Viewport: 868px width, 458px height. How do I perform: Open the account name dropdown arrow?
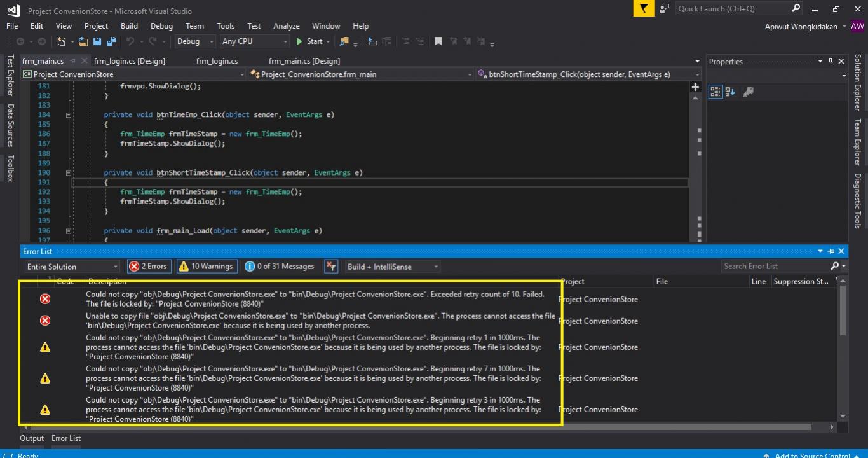click(x=844, y=27)
